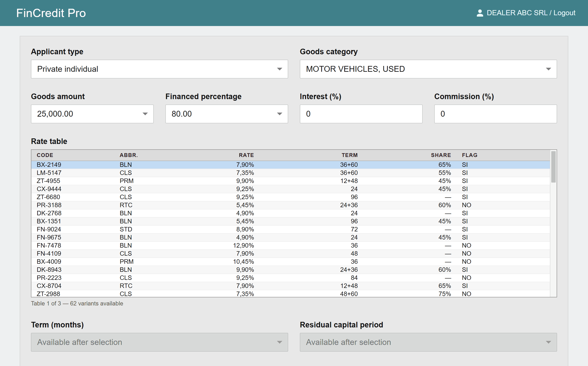588x366 pixels.
Task: Select row FN-4109 in rate table
Action: coord(290,253)
